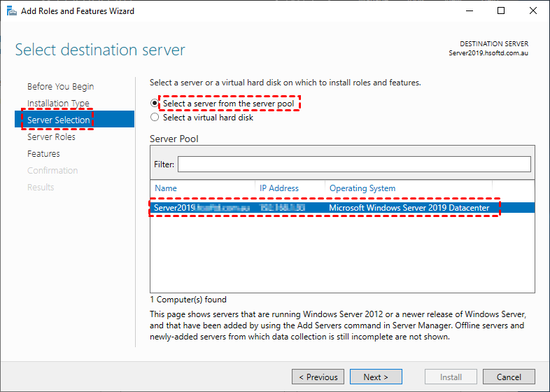Minimize the wizard window

469,11
